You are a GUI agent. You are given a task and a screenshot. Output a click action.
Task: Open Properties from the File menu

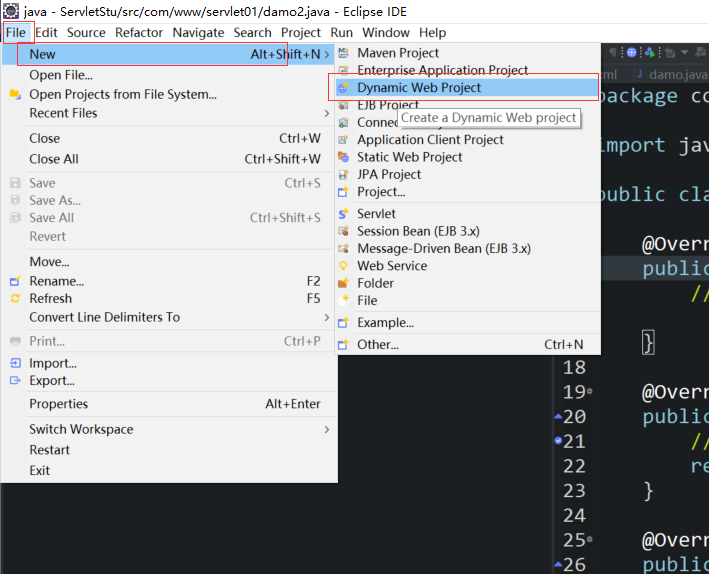(170, 404)
